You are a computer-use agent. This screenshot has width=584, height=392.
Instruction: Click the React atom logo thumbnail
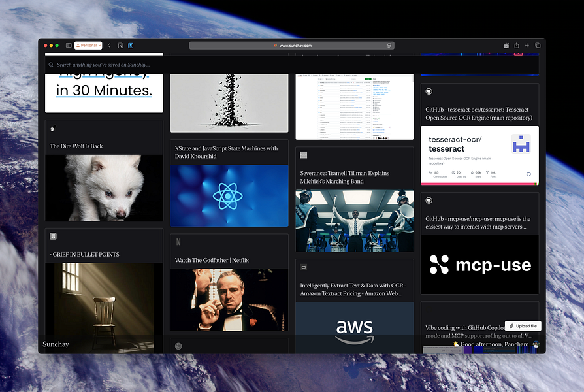click(229, 195)
